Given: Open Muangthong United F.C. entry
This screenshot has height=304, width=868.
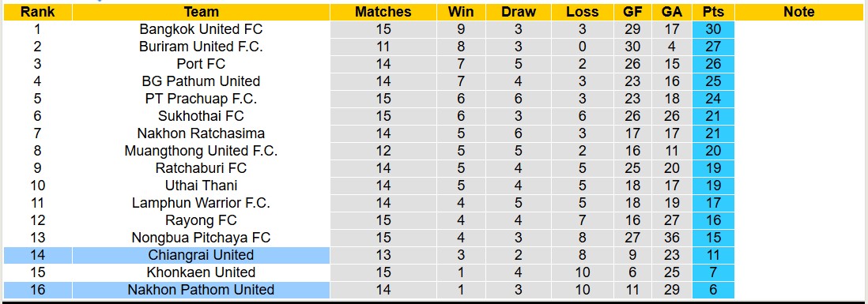Looking at the screenshot, I should pos(201,151).
